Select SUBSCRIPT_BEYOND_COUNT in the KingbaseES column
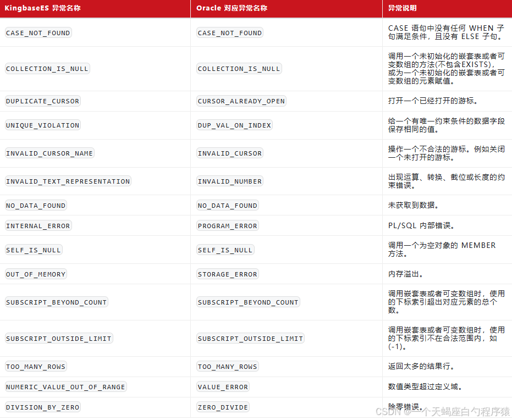The image size is (512, 420). [x=57, y=302]
